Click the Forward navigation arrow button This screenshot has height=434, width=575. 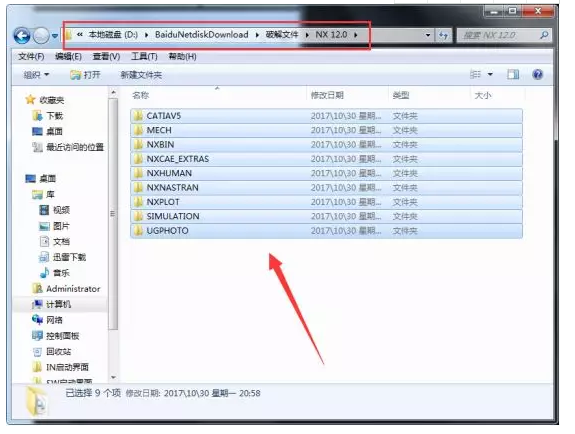click(41, 36)
